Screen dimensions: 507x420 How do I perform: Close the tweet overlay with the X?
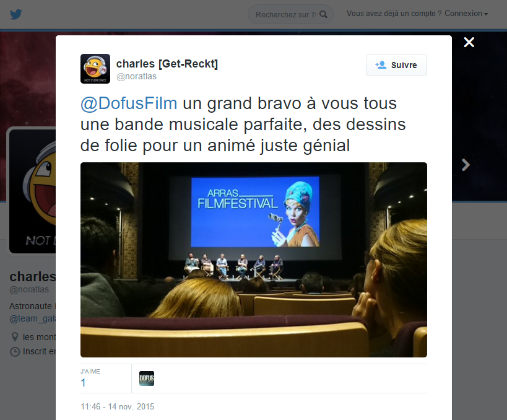[469, 42]
